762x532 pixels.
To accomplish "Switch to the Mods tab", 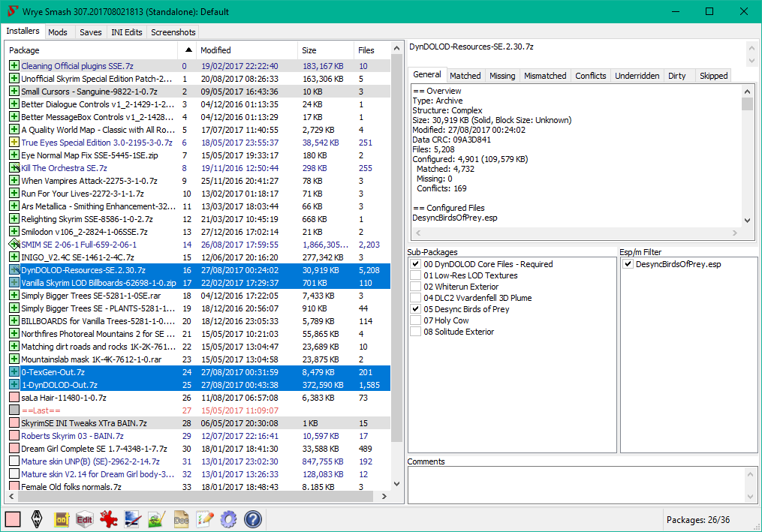I will [58, 32].
